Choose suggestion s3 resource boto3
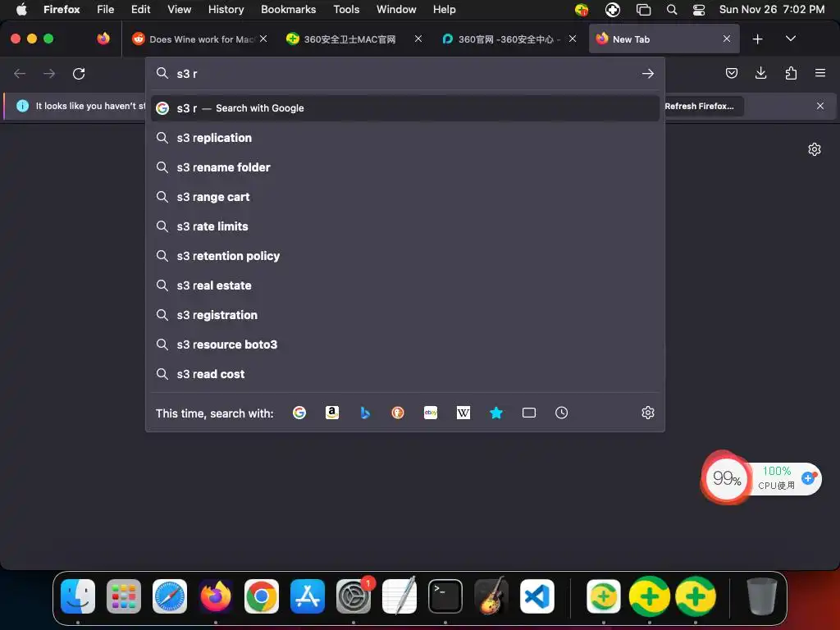The height and width of the screenshot is (630, 840). click(405, 345)
